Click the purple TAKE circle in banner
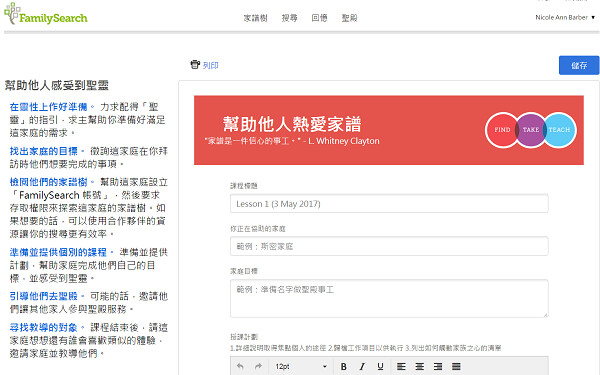Viewport: 600px width, 375px height. click(x=531, y=130)
